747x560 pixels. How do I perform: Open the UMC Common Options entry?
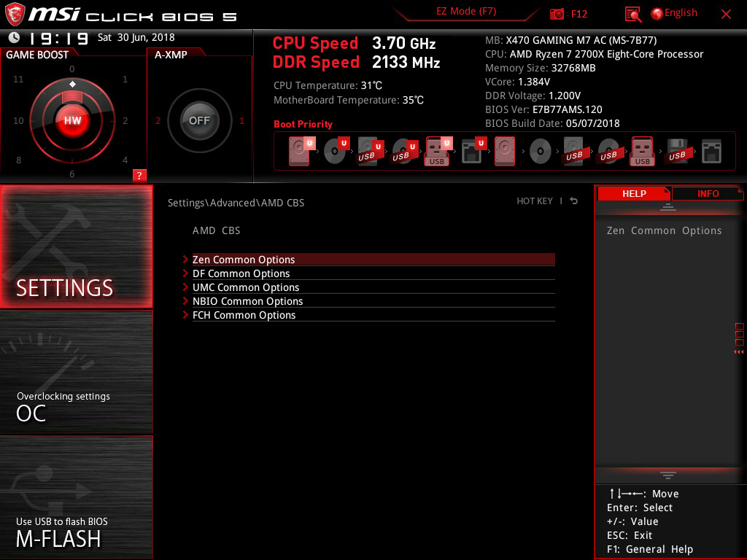click(373, 287)
